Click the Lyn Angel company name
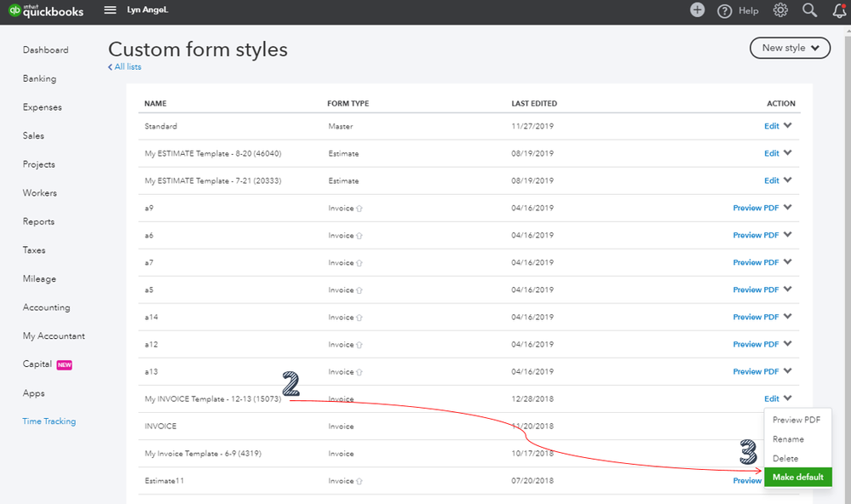This screenshot has width=851, height=504. tap(147, 9)
